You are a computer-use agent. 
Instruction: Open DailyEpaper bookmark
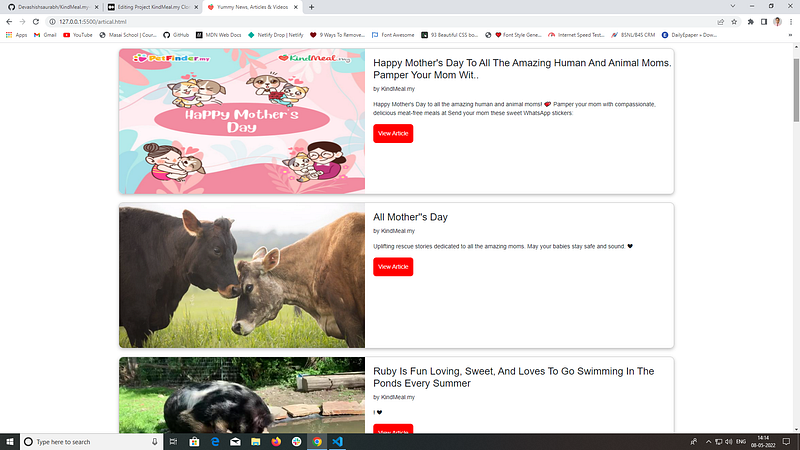[x=689, y=35]
